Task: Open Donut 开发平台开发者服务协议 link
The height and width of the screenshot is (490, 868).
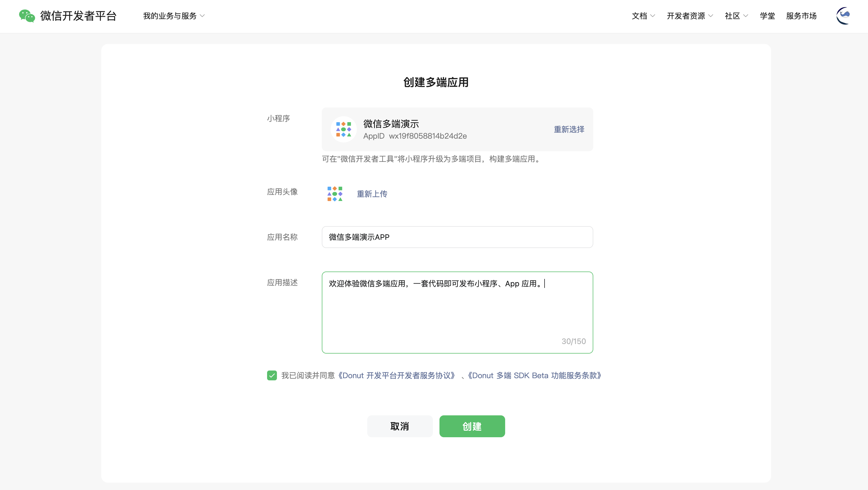Action: tap(397, 375)
